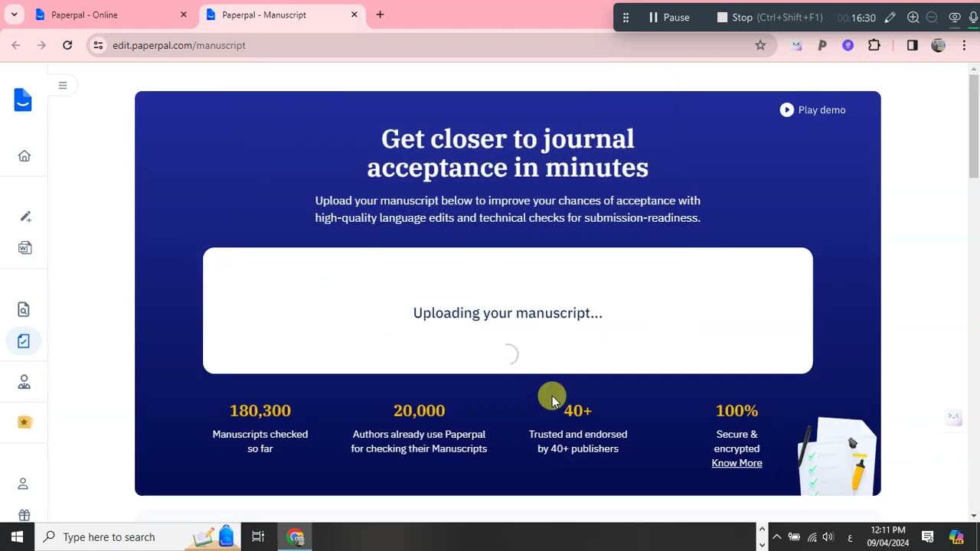Show hidden system tray icons
The image size is (980, 551).
[776, 536]
